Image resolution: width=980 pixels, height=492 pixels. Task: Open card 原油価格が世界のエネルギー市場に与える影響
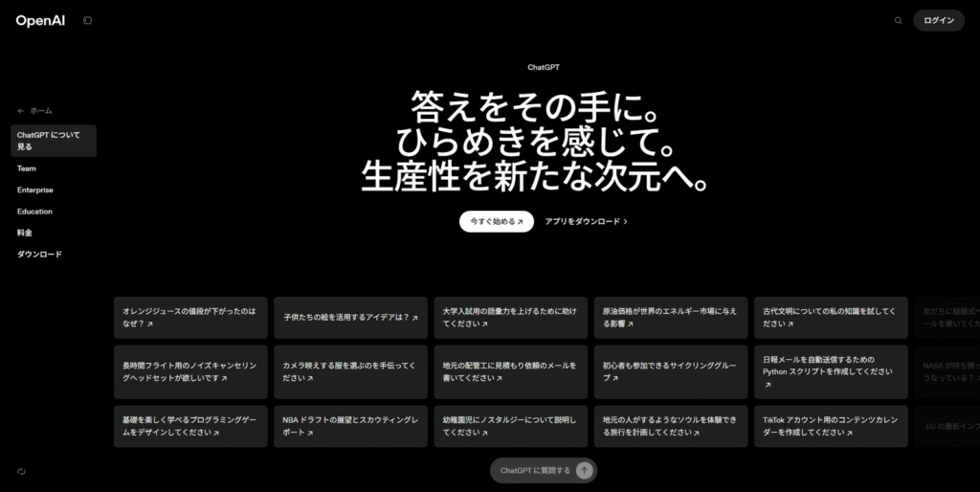(671, 318)
